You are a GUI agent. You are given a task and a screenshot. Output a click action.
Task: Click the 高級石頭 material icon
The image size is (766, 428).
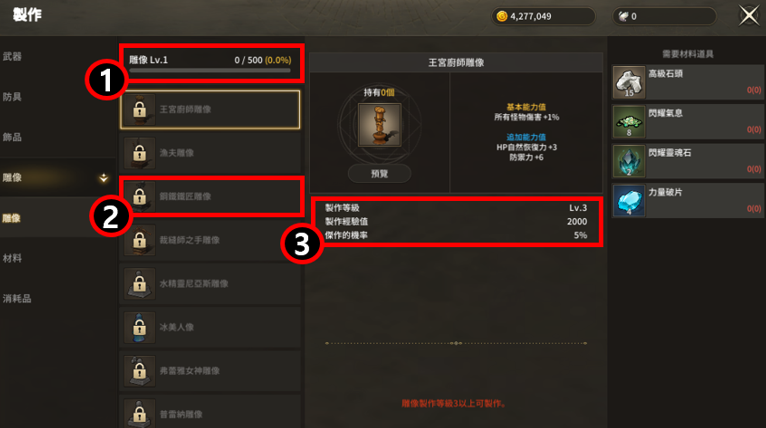pyautogui.click(x=629, y=83)
